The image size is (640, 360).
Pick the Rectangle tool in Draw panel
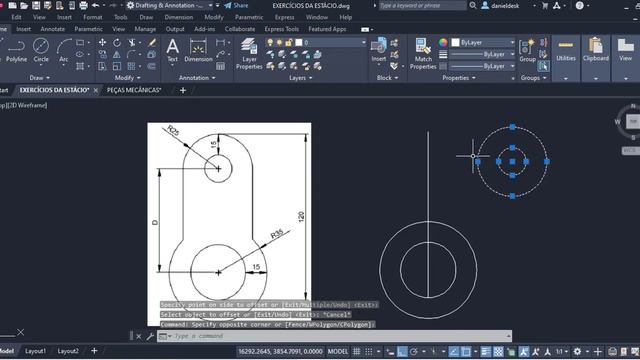(80, 42)
